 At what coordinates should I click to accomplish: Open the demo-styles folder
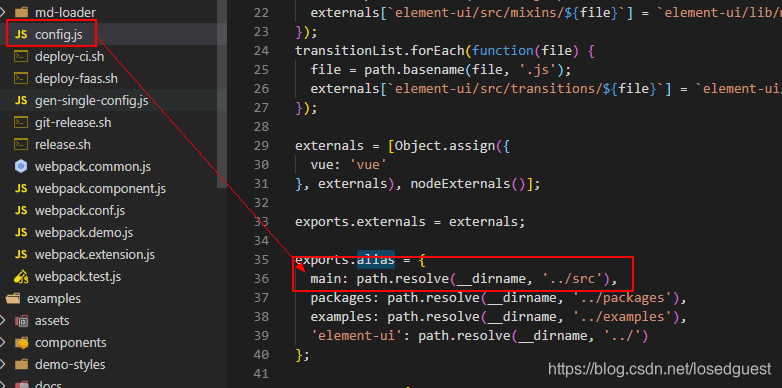70,365
